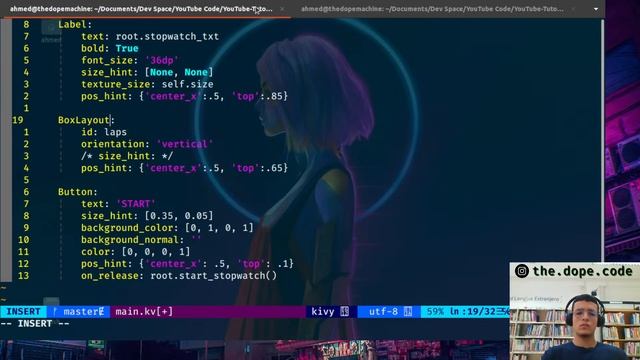Screen dimensions: 640x360
Task: Click the ln :19/32 line counter
Action: [x=473, y=311]
